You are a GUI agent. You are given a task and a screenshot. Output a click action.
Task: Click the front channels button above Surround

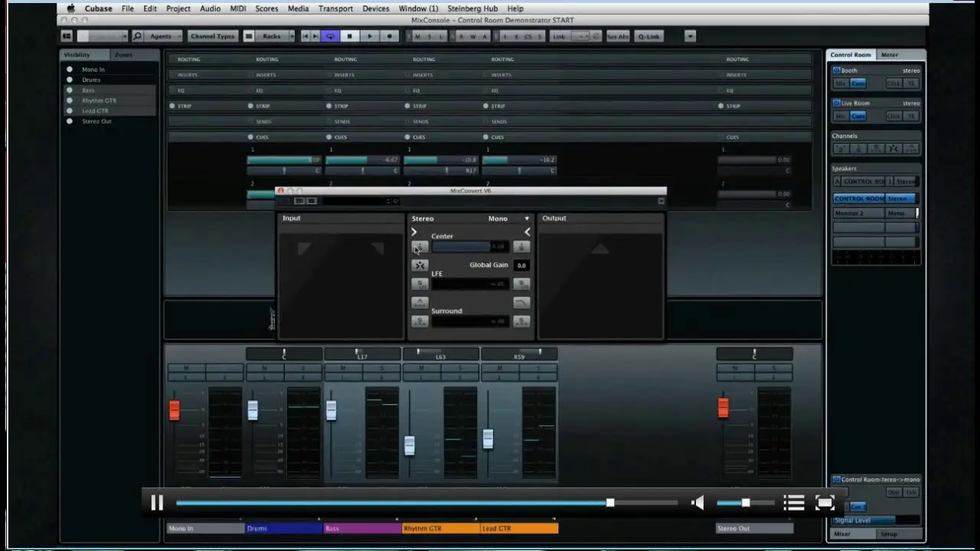420,302
